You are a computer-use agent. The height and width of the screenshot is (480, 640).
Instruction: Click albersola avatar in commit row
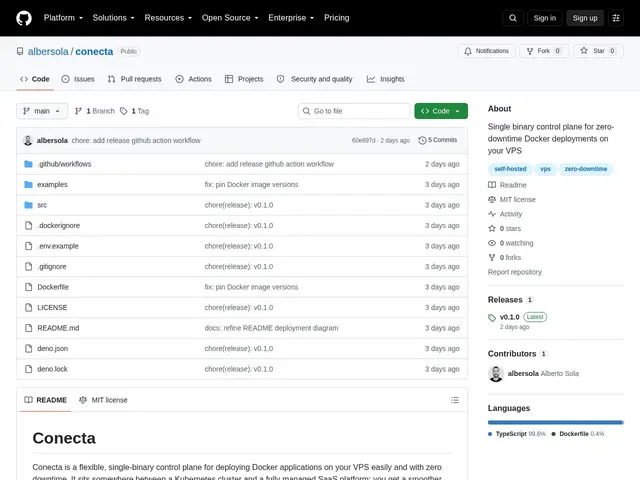point(28,140)
